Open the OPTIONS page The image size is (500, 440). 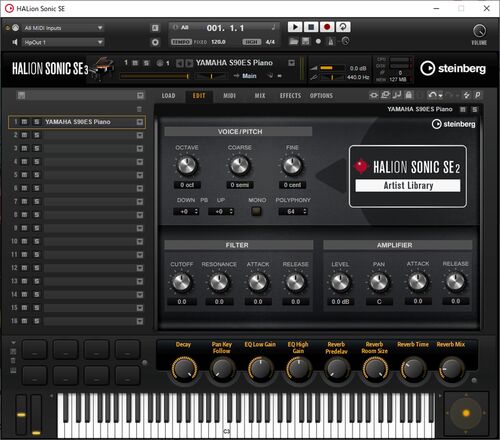click(321, 96)
